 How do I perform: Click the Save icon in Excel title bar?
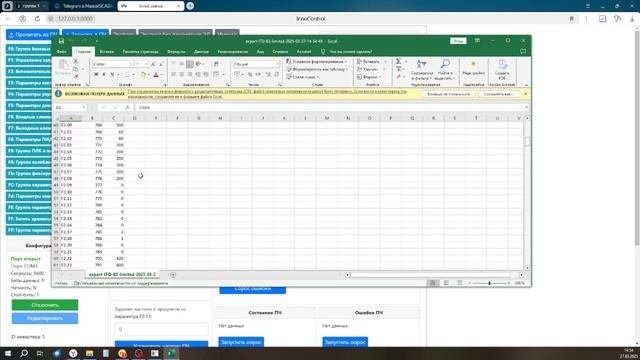61,41
